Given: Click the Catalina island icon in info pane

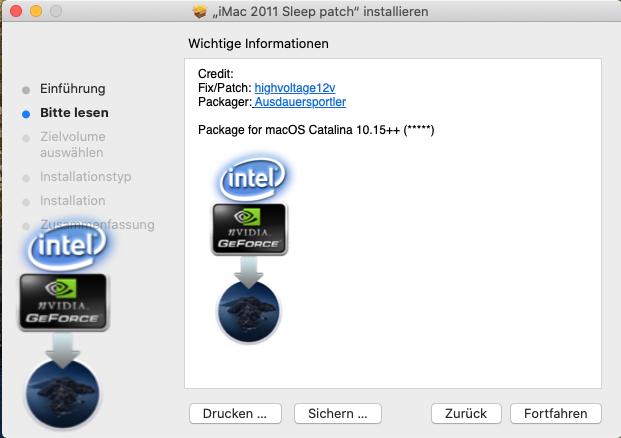Looking at the screenshot, I should coord(249,311).
